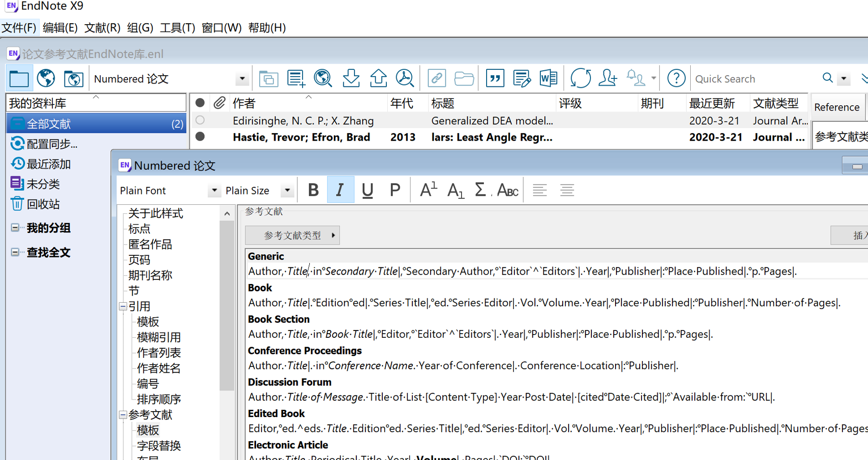This screenshot has width=868, height=460.
Task: Expand the Plain Font dropdown
Action: (214, 190)
